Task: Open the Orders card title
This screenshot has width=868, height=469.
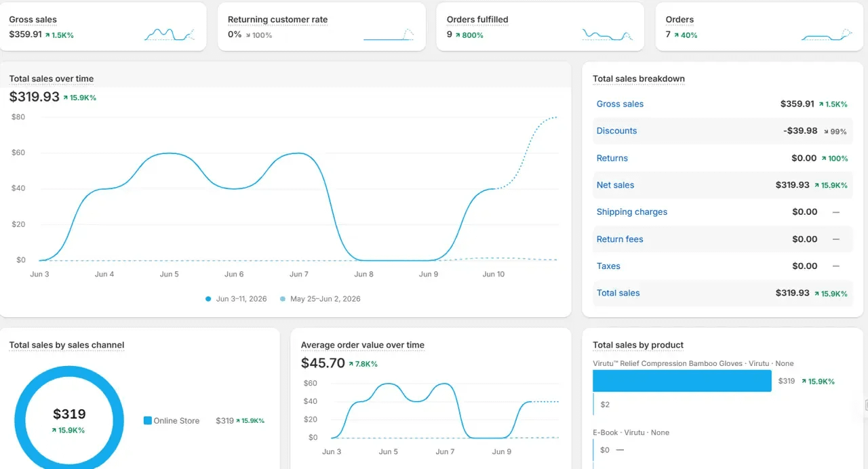Action: tap(679, 20)
